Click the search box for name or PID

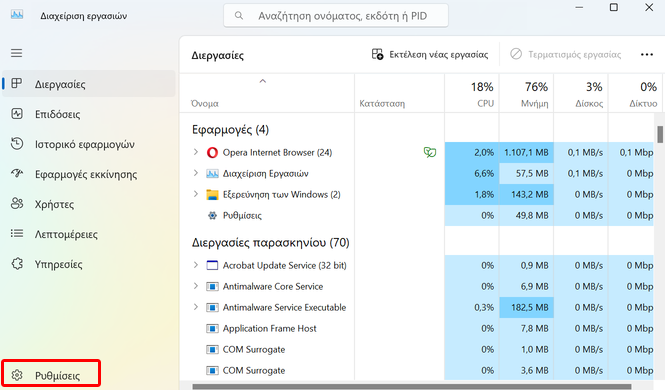[336, 16]
